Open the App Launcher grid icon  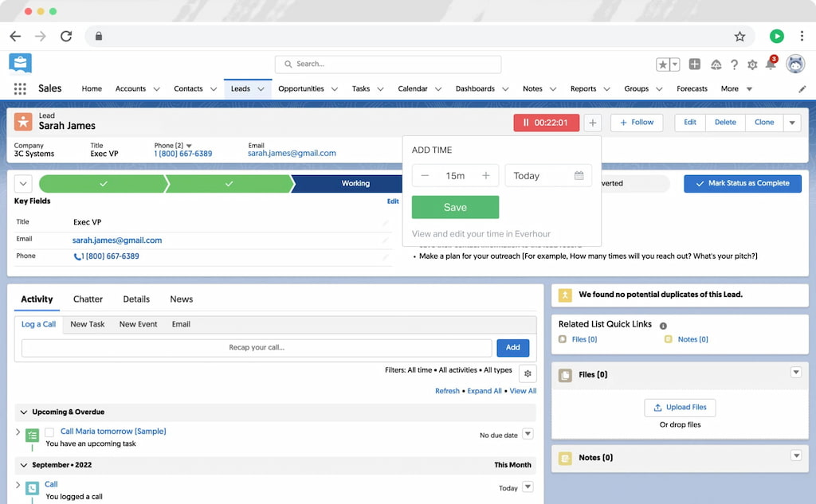[20, 88]
